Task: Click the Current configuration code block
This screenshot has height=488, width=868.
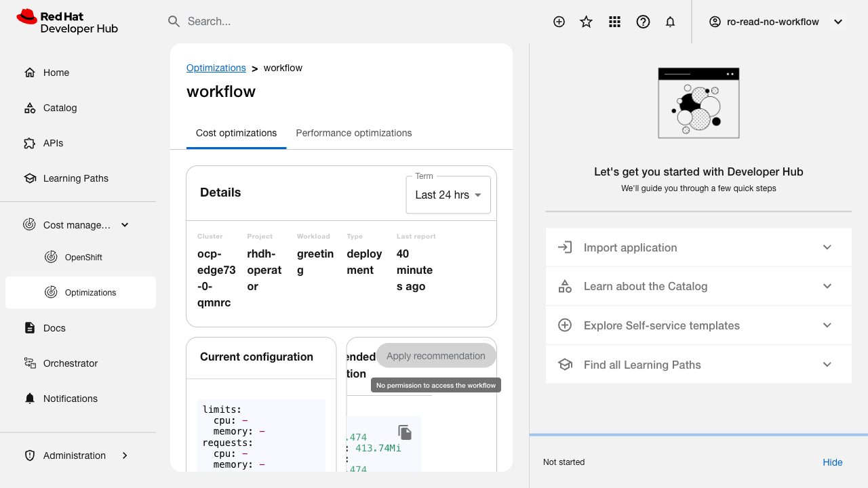Action: tap(261, 434)
